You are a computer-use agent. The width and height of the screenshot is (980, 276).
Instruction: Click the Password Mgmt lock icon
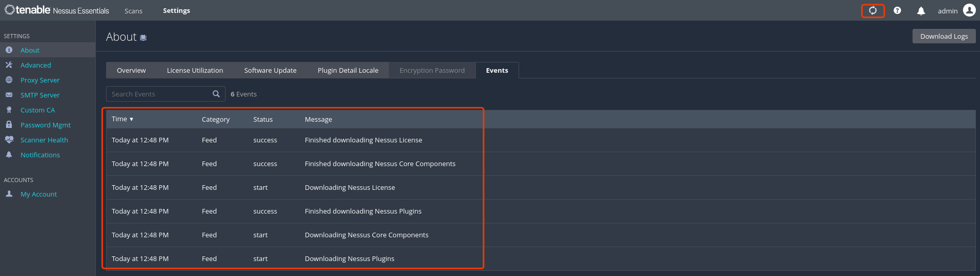(x=9, y=125)
